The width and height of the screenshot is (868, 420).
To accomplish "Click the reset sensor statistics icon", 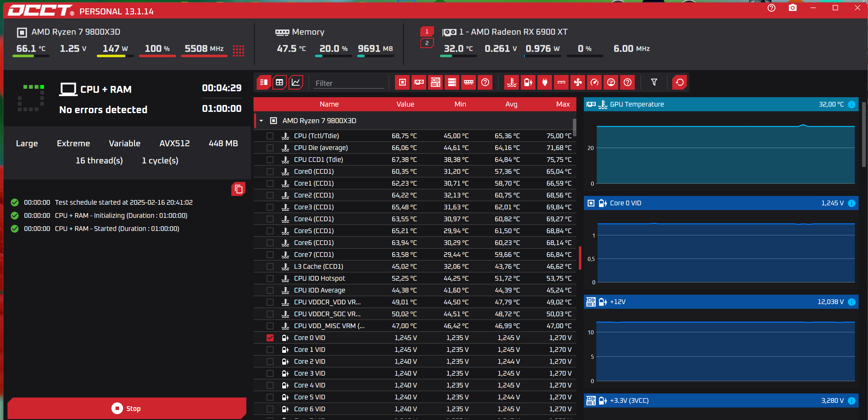I will pyautogui.click(x=680, y=82).
